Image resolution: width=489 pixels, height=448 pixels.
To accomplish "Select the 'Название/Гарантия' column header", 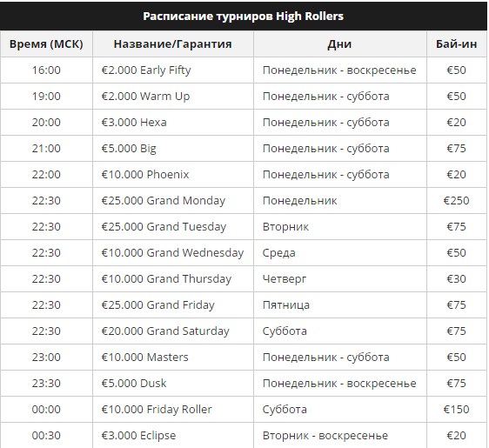I will 173,44.
